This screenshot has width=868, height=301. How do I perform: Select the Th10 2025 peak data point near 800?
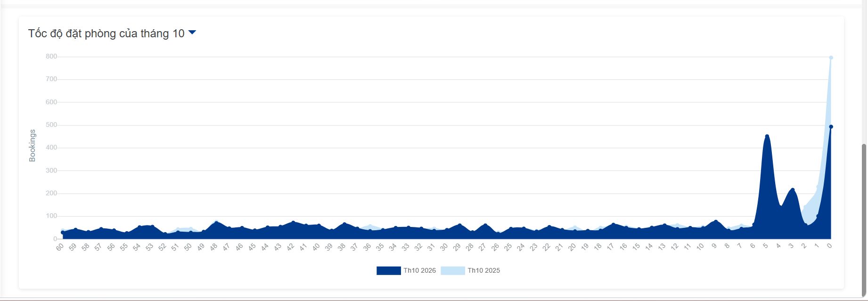(x=831, y=58)
